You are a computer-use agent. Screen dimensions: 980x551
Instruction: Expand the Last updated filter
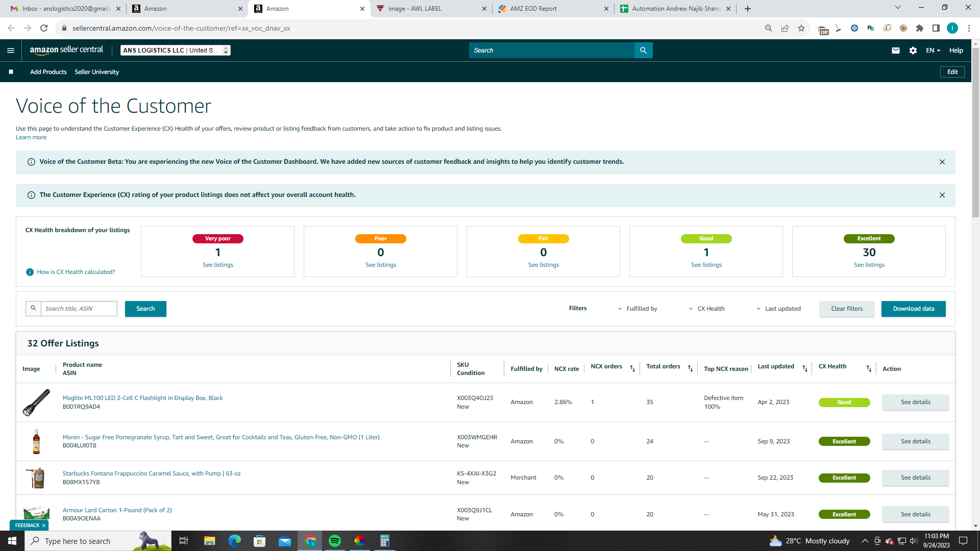(x=778, y=309)
